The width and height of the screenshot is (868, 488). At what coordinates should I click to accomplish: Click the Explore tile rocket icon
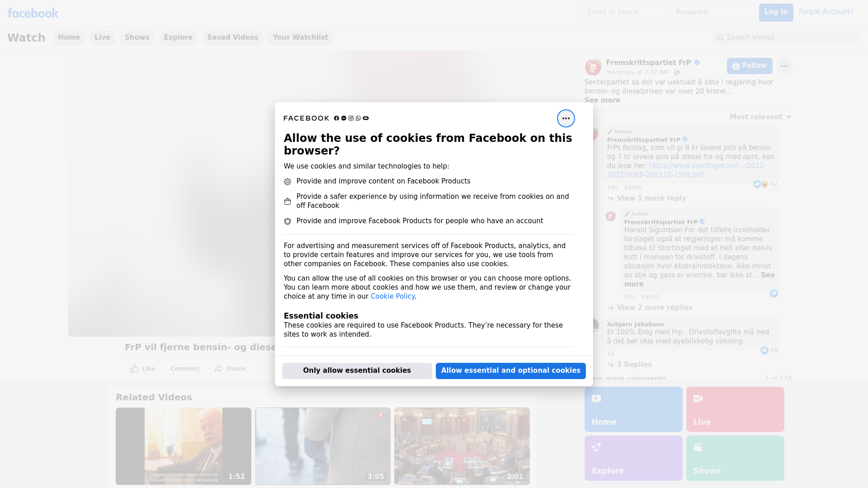point(596,447)
